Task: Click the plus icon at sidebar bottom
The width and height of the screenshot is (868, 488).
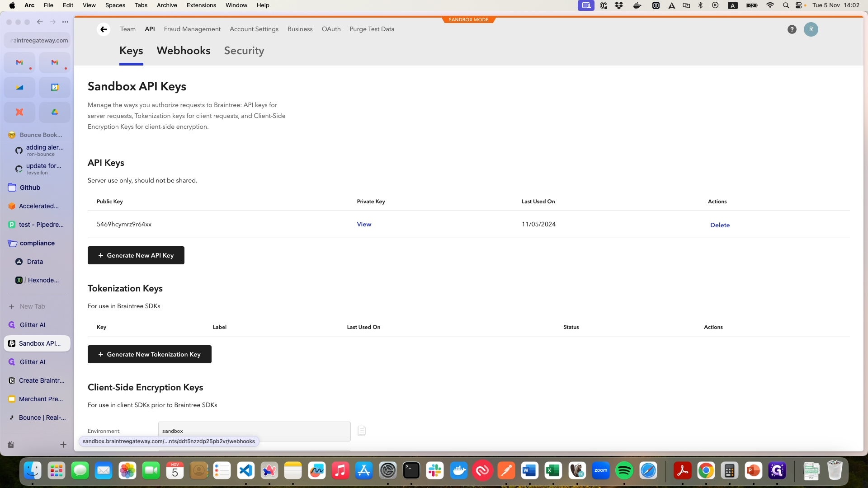Action: [x=63, y=445]
